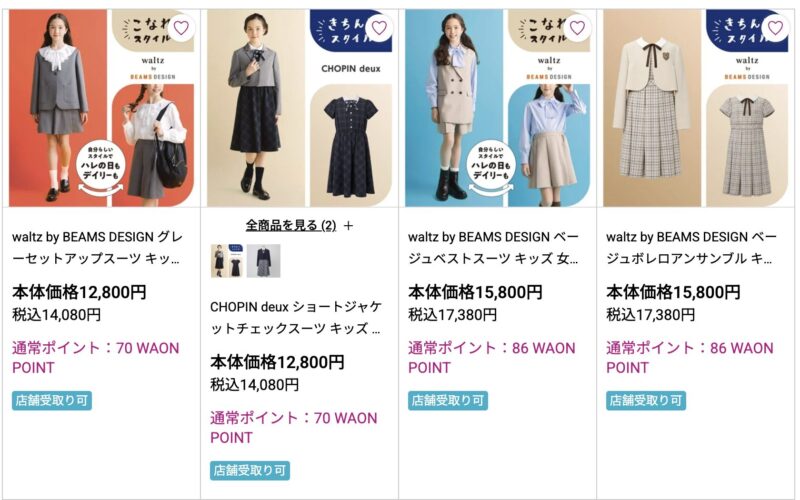
Task: Click 店舗受取り可 badge under beige vest suit
Action: pyautogui.click(x=448, y=401)
